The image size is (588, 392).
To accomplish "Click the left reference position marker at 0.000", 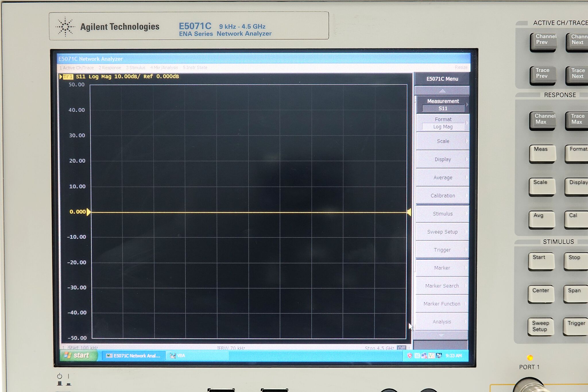I will point(89,212).
